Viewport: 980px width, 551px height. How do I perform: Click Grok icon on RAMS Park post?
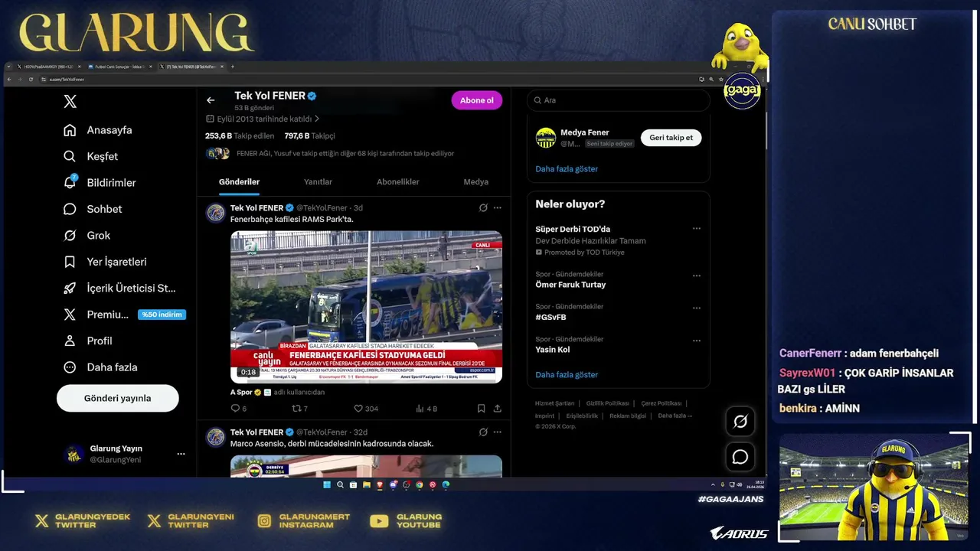tap(483, 207)
